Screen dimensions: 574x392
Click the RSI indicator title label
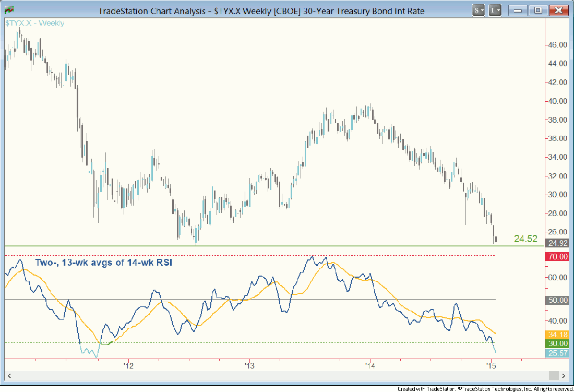(103, 263)
